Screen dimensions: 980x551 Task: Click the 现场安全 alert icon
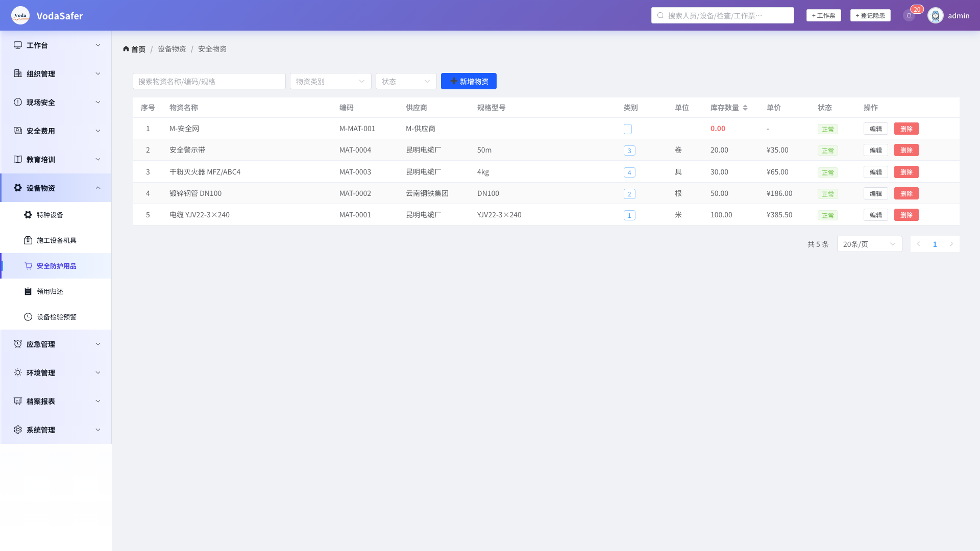[x=18, y=102]
